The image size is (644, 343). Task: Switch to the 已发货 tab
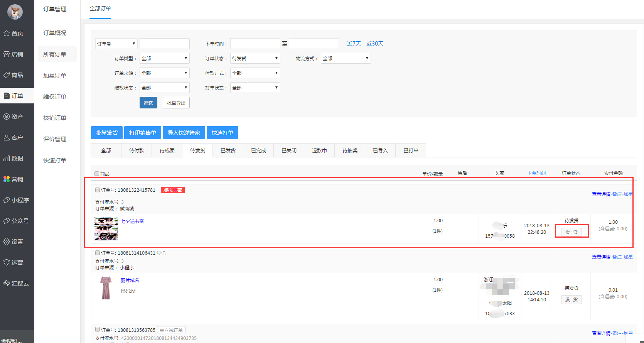[x=228, y=150]
